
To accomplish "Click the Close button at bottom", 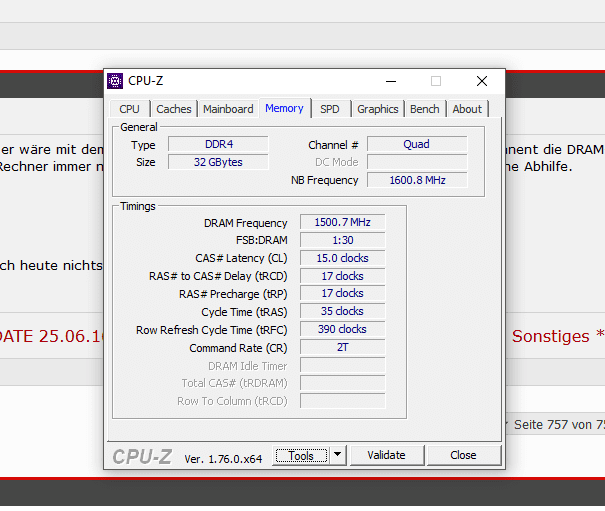I will click(463, 455).
